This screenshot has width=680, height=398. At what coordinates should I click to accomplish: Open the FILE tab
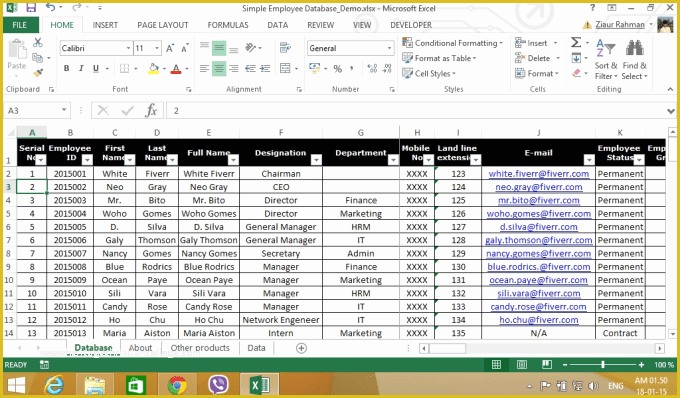pyautogui.click(x=20, y=25)
